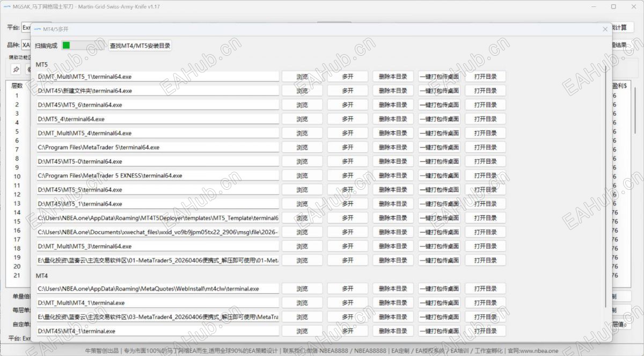This screenshot has height=356, width=644.
Task: Click 浏览 for xwechat_files path row
Action: 302,232
